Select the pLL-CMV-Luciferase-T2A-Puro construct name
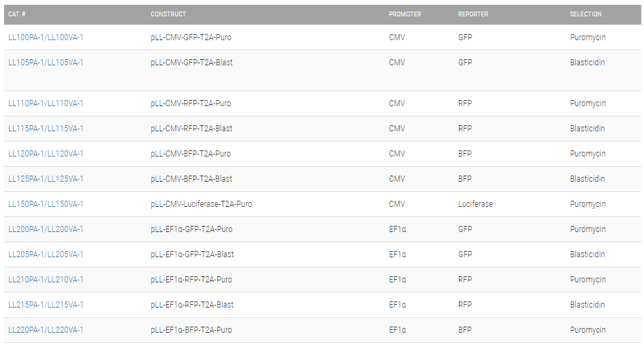 [x=201, y=204]
